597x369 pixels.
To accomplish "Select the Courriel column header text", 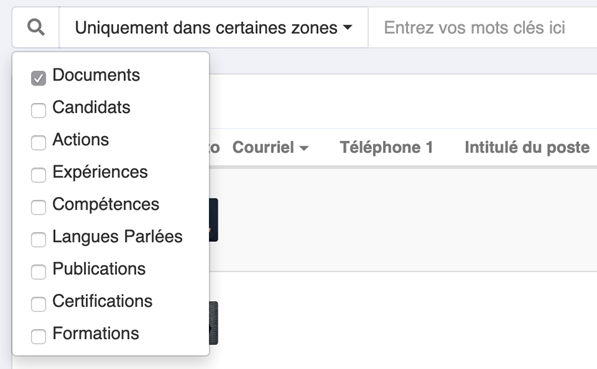I will tap(263, 147).
